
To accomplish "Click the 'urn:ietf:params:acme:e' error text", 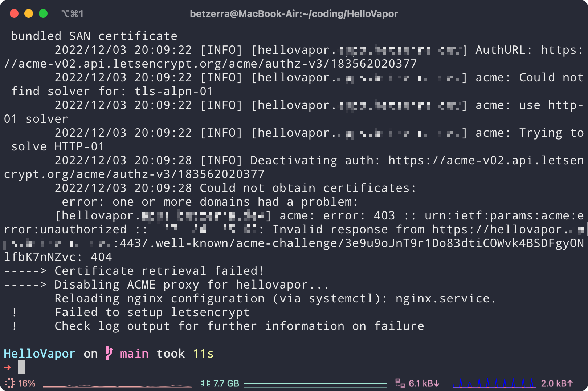I will 505,215.
